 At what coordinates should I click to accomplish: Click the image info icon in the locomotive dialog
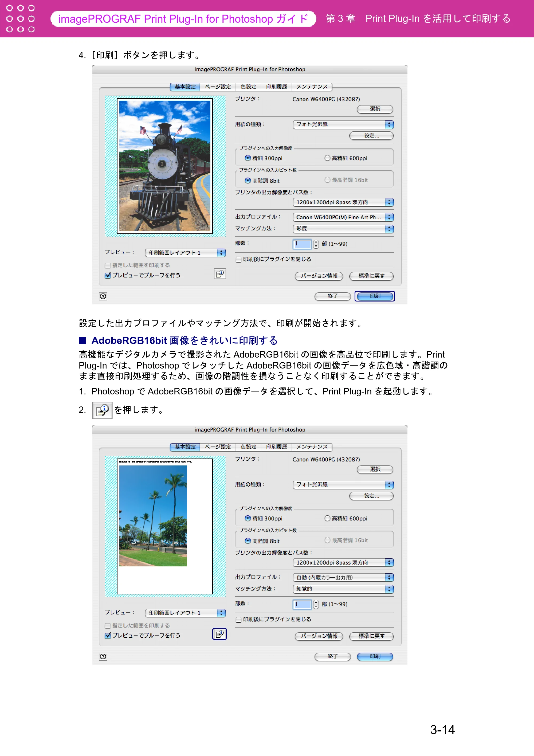(220, 274)
